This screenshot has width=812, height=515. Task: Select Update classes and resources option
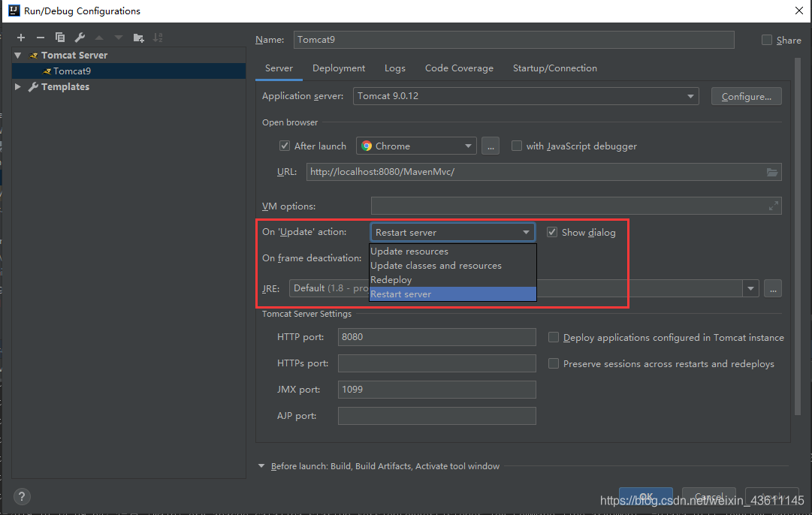pos(453,266)
